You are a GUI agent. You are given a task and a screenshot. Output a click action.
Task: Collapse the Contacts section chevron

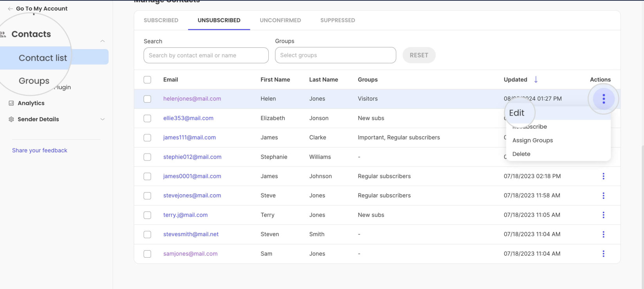103,41
